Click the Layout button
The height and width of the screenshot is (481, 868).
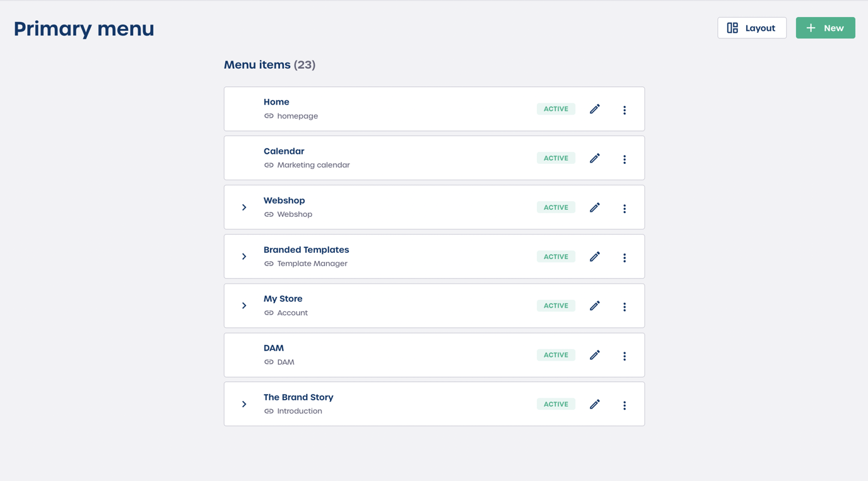pyautogui.click(x=752, y=28)
